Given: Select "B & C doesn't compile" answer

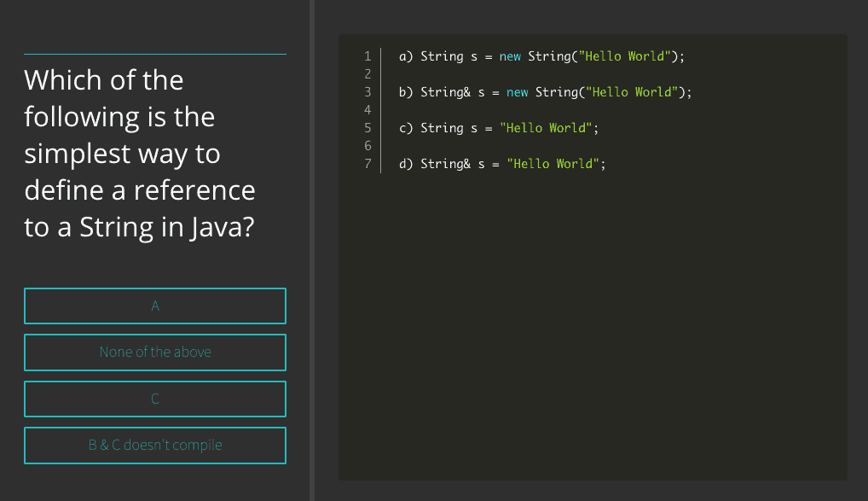Looking at the screenshot, I should click(155, 446).
